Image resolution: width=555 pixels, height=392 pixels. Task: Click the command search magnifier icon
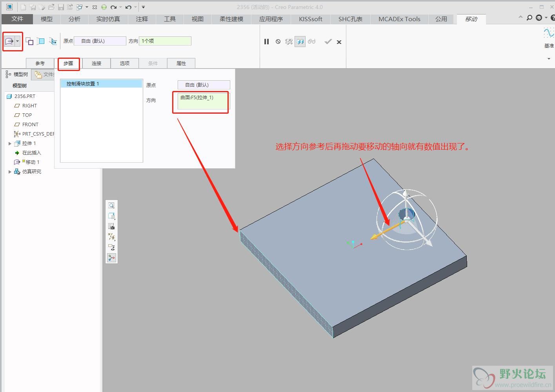[x=530, y=18]
